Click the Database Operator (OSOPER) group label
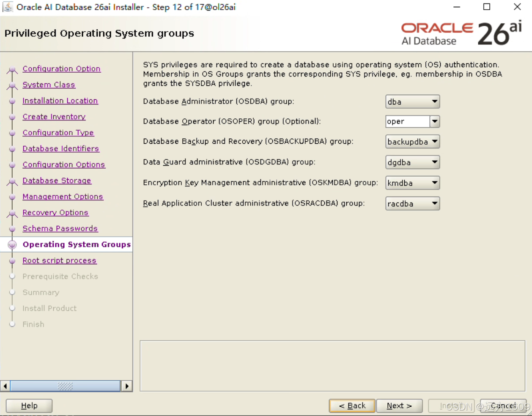The width and height of the screenshot is (532, 416). (232, 121)
